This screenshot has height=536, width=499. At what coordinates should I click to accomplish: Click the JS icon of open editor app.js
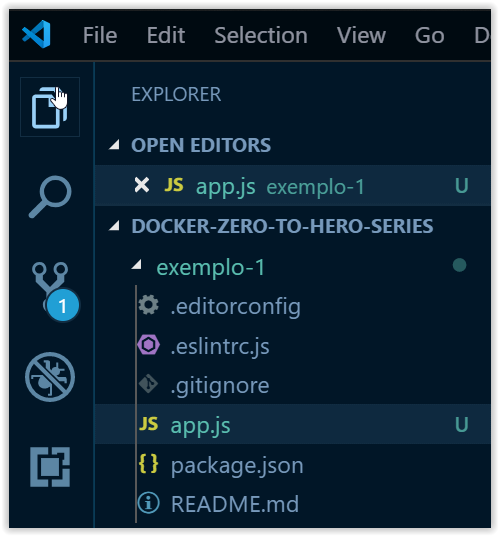pos(174,185)
